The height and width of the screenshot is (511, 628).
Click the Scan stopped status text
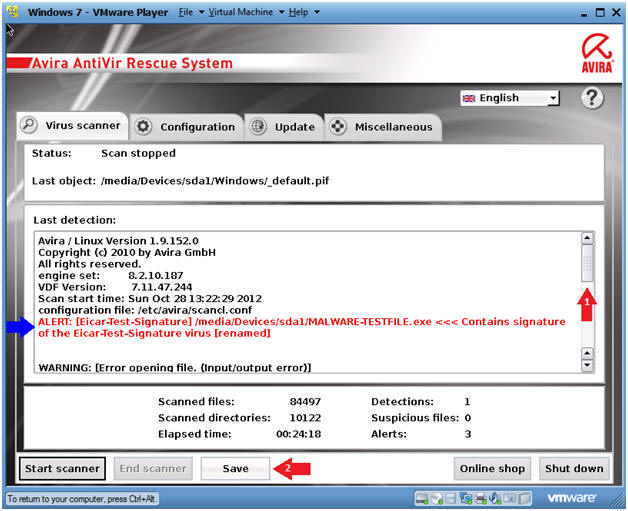tap(138, 153)
